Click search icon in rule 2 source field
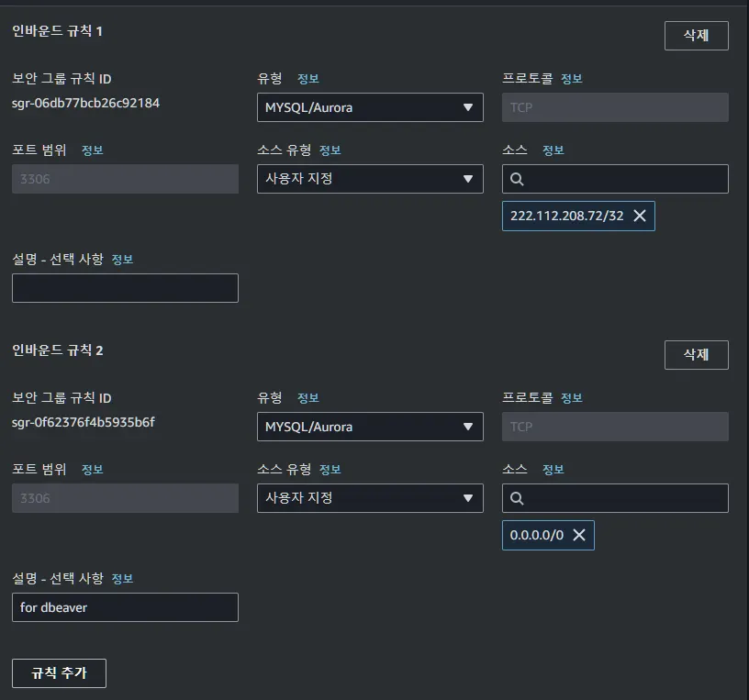The width and height of the screenshot is (749, 700). [x=517, y=498]
